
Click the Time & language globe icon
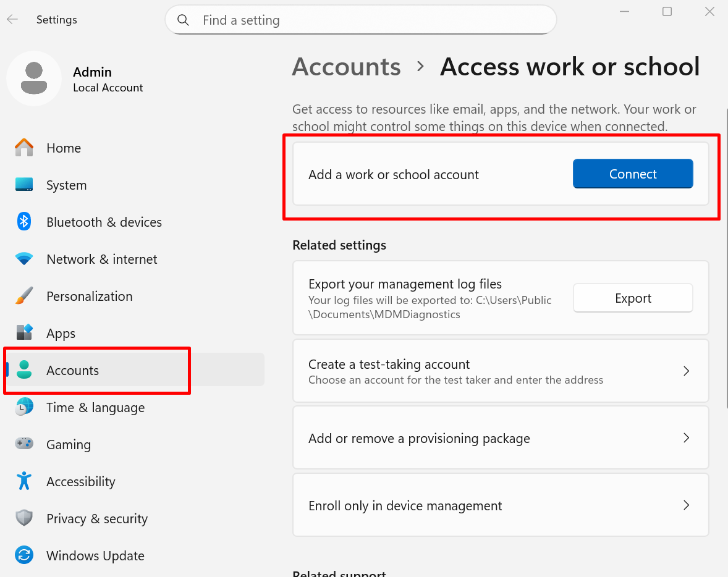(24, 407)
